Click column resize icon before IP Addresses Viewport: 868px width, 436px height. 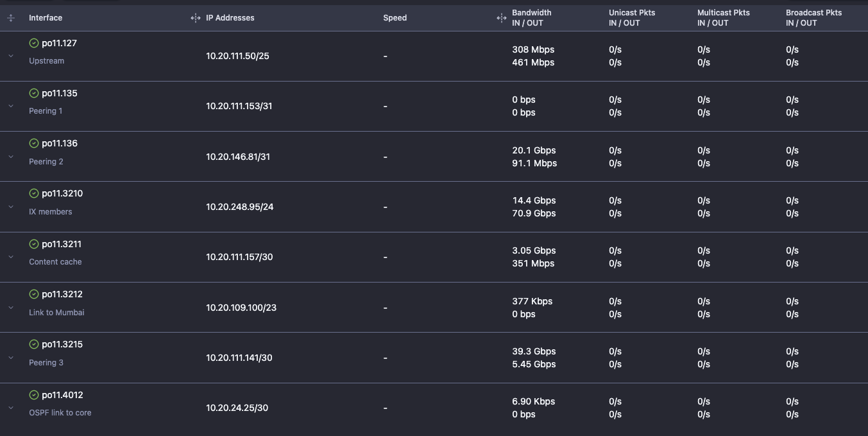pos(196,18)
